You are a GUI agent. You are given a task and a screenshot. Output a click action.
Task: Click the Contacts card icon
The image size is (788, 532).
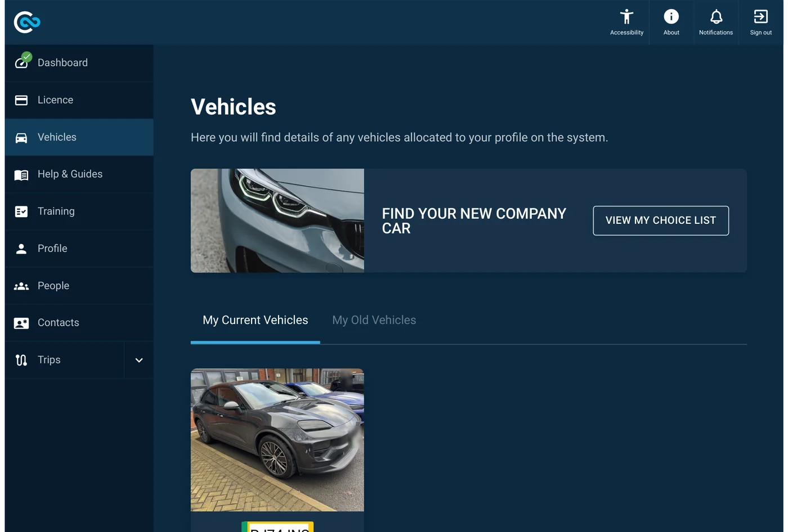21,323
